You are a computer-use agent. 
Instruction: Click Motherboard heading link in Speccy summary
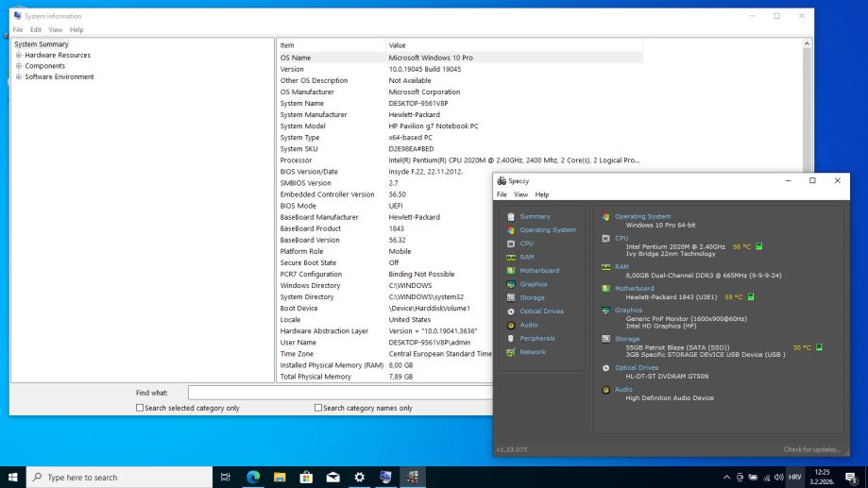tap(635, 288)
